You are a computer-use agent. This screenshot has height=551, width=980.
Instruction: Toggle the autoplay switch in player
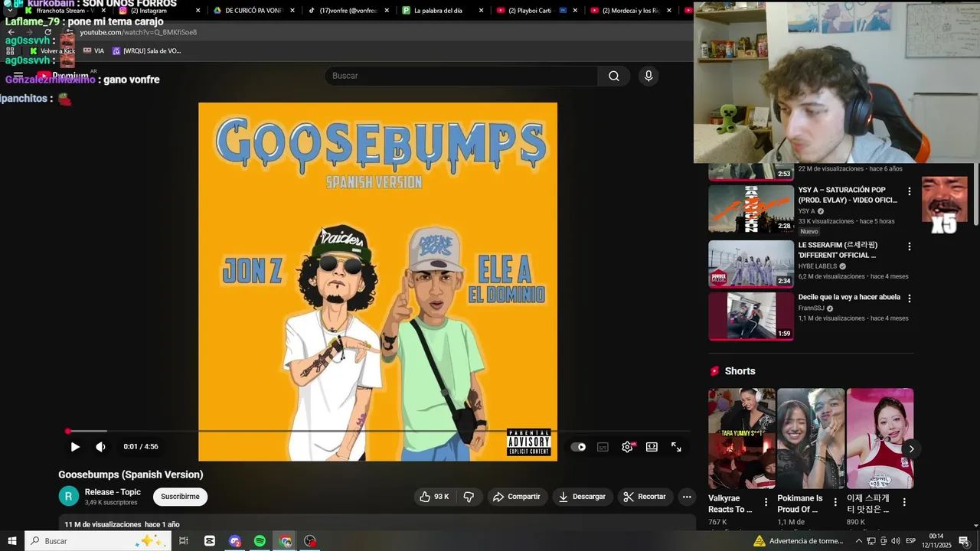click(578, 447)
